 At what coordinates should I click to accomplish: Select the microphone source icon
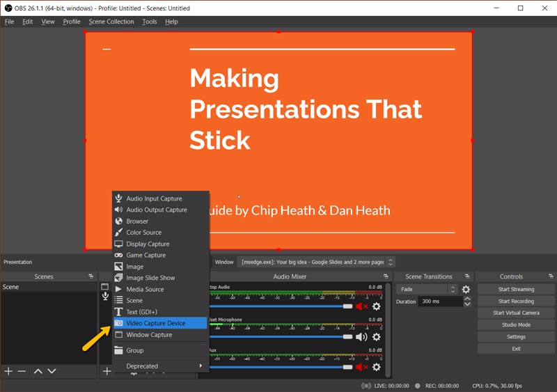tap(106, 296)
